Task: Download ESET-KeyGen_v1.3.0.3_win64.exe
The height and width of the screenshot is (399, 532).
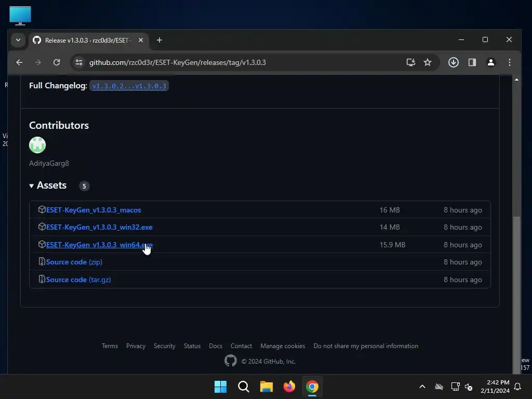Action: click(99, 245)
